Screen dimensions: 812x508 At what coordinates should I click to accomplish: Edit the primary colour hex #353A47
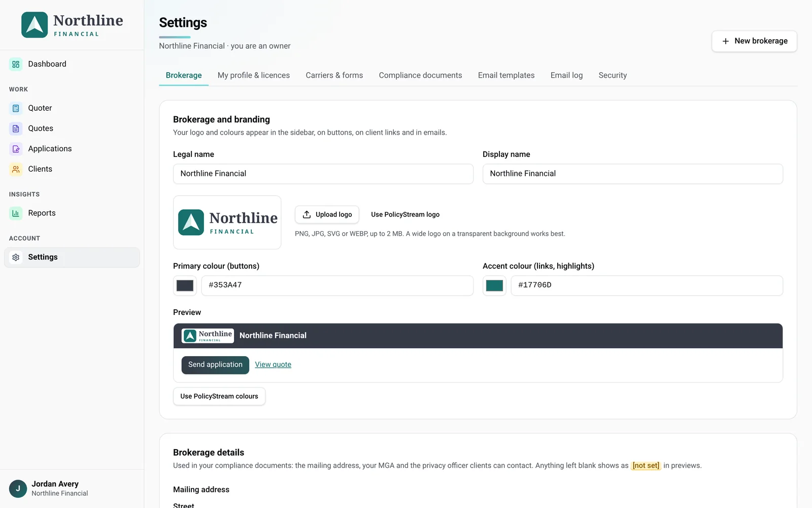point(337,285)
